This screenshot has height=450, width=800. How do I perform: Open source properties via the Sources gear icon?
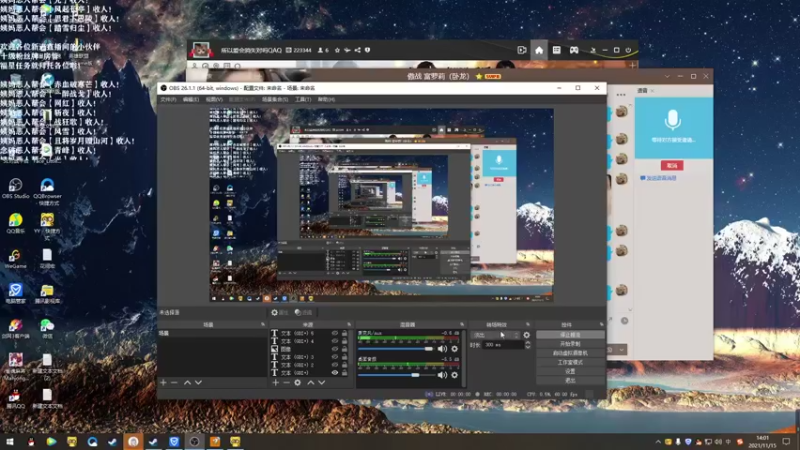coord(297,382)
